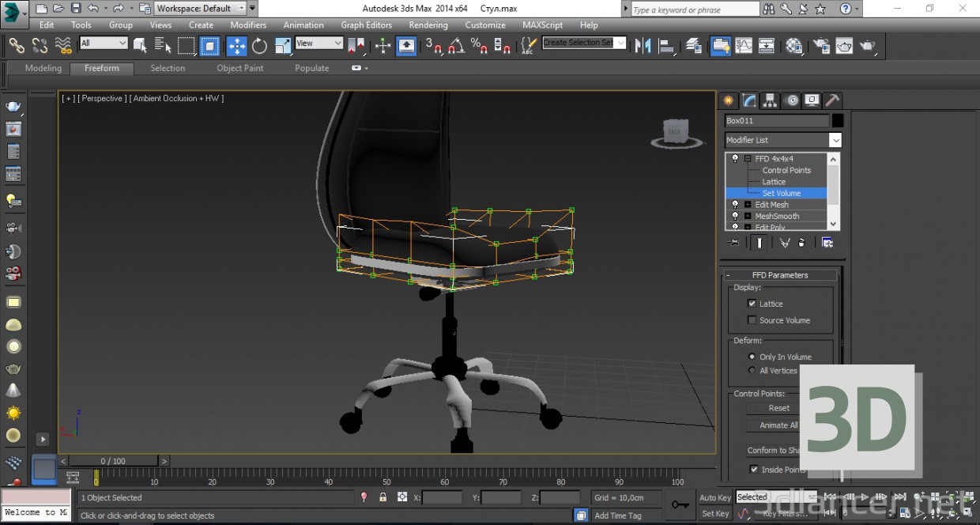Click the modifier stack scrollbar down arrow
Image resolution: width=980 pixels, height=525 pixels.
(835, 225)
